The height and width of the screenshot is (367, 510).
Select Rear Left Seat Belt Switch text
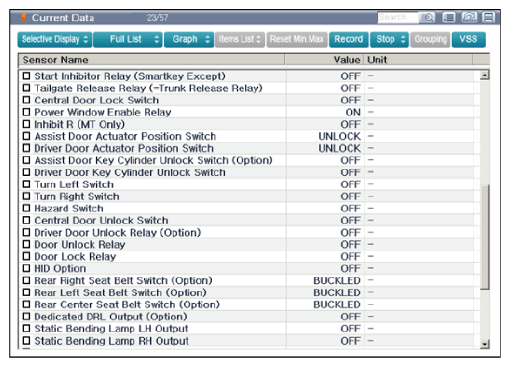coord(120,292)
